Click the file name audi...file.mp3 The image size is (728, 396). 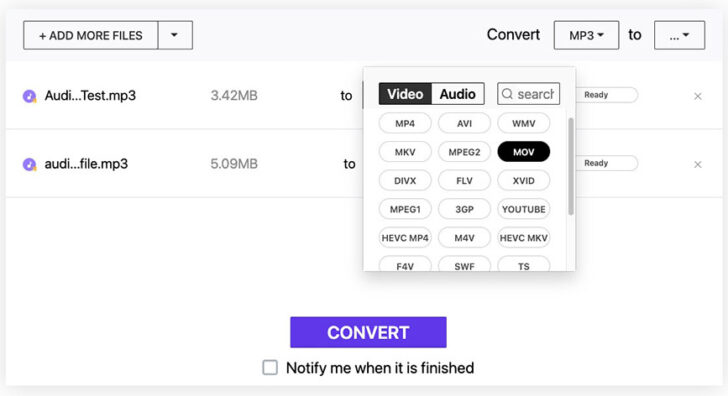86,164
